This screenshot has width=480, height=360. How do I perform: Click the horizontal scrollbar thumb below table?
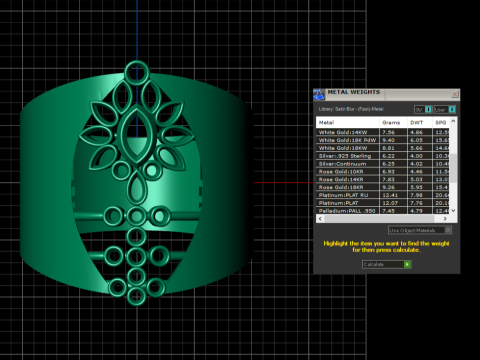coord(379,219)
